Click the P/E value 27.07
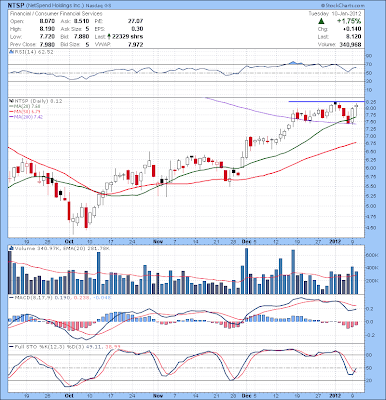 [x=135, y=21]
